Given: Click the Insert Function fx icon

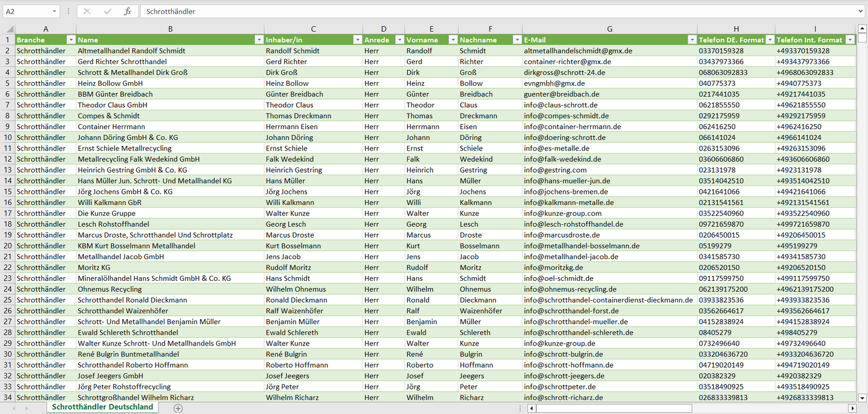Looking at the screenshot, I should (127, 11).
